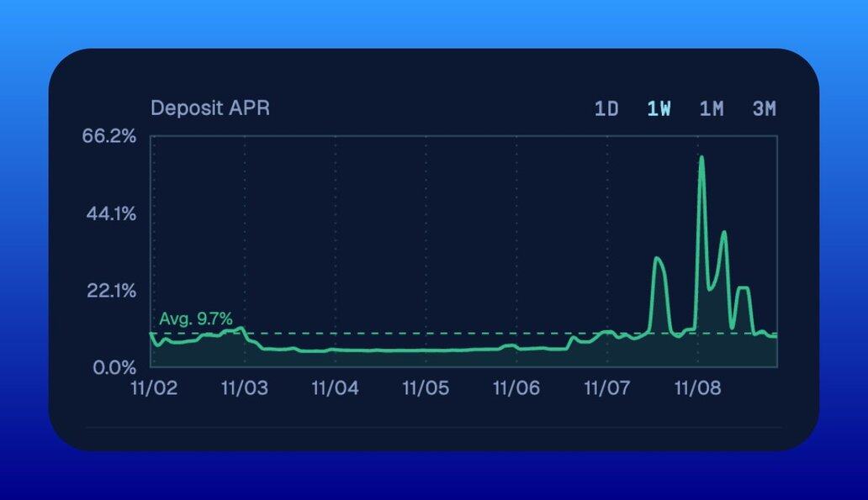Select the 11/05 date on x-axis
This screenshot has height=500, width=868.
(x=426, y=388)
